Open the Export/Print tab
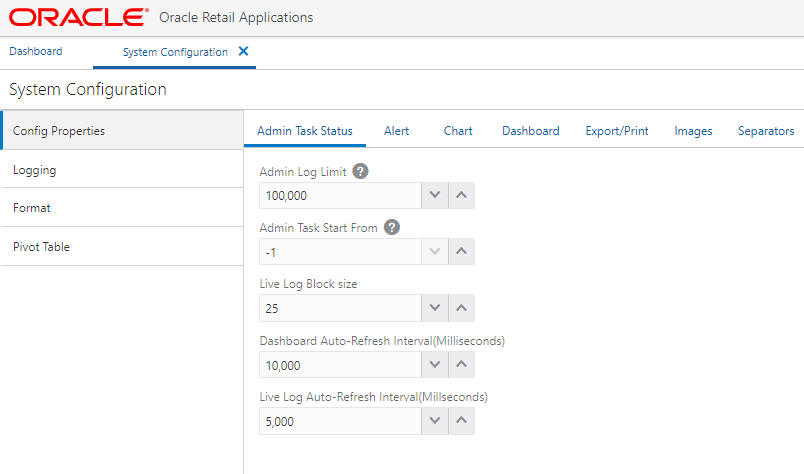The width and height of the screenshot is (804, 474). click(x=617, y=131)
